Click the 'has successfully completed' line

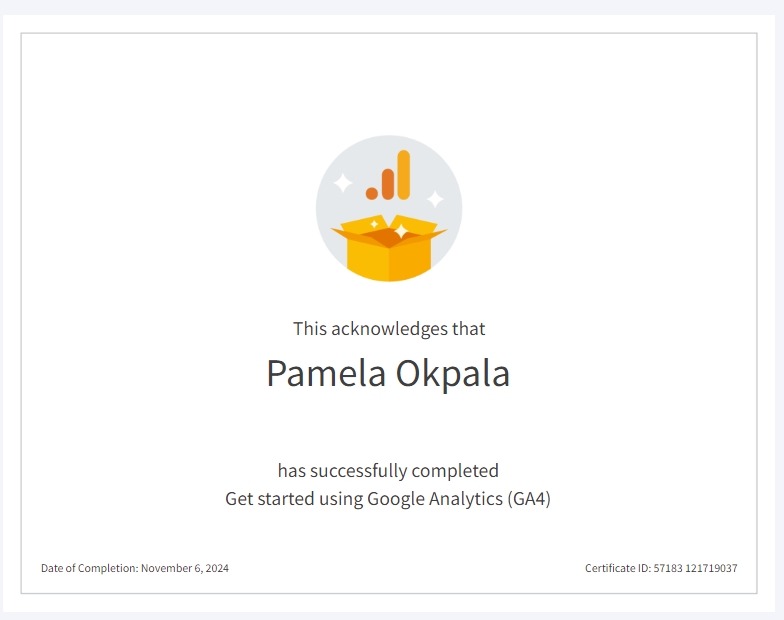tap(388, 470)
